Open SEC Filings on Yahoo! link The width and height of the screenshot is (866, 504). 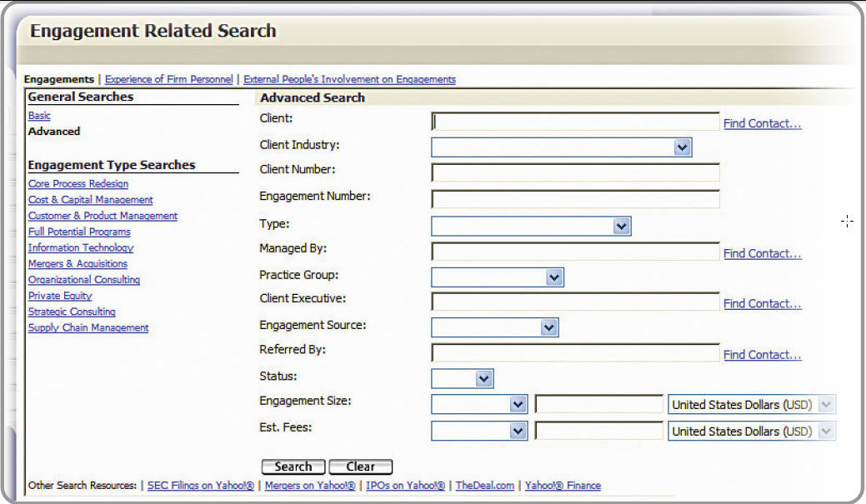pyautogui.click(x=201, y=486)
